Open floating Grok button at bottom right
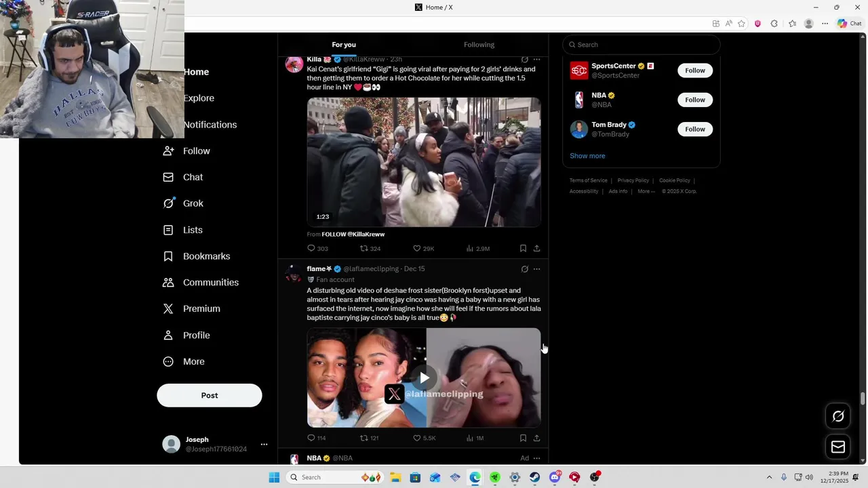Image resolution: width=868 pixels, height=488 pixels. point(838,416)
